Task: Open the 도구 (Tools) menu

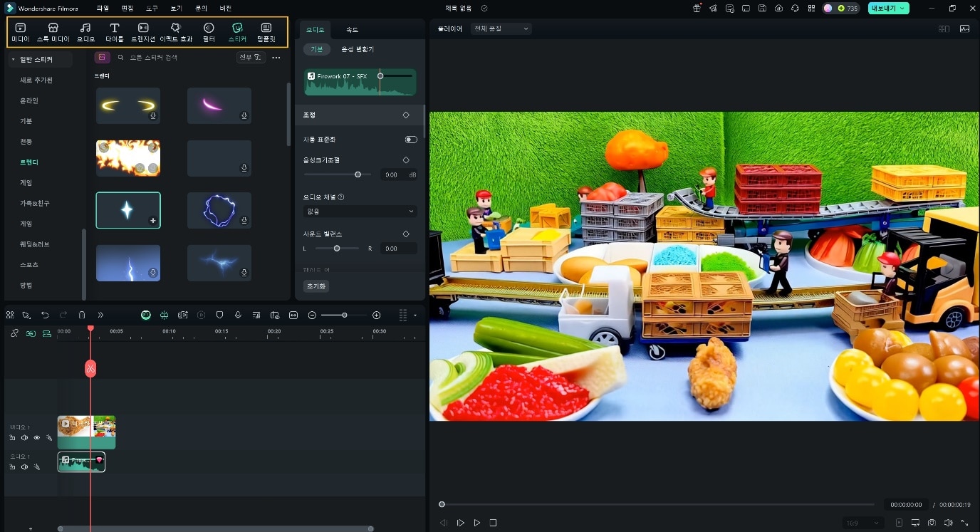Action: coord(152,9)
